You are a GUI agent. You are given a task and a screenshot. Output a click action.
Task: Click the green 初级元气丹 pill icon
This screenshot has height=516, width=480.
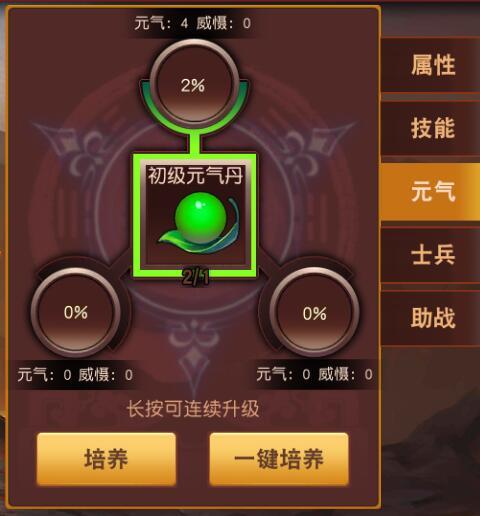199,223
